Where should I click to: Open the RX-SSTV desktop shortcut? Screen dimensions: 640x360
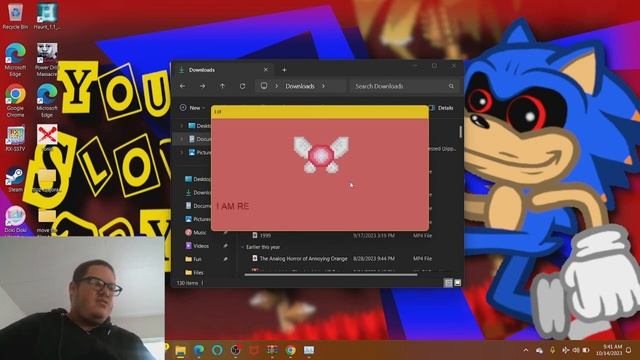coord(15,139)
